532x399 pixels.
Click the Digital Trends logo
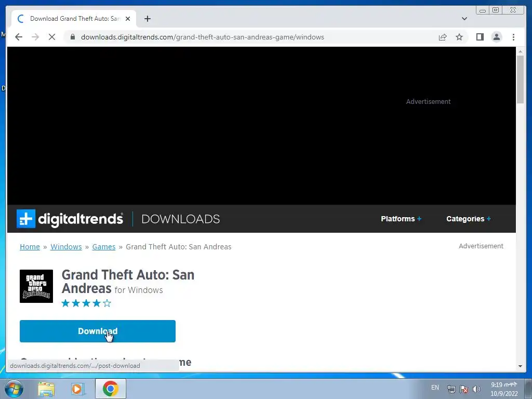coord(70,219)
